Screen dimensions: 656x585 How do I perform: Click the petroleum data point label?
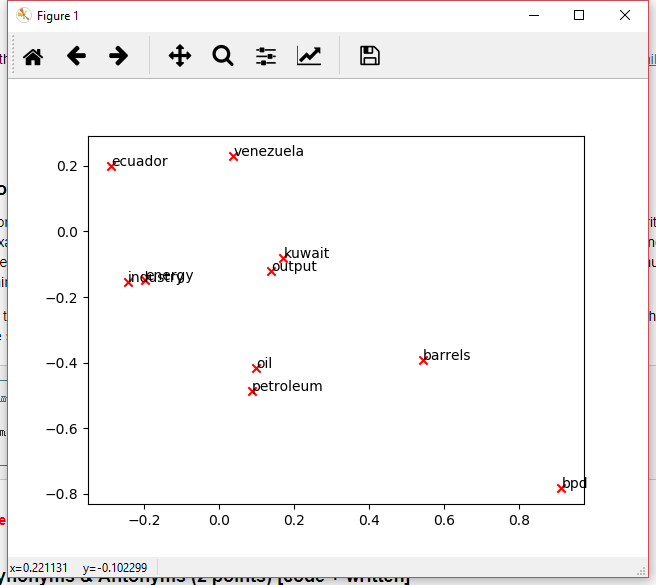pos(287,386)
